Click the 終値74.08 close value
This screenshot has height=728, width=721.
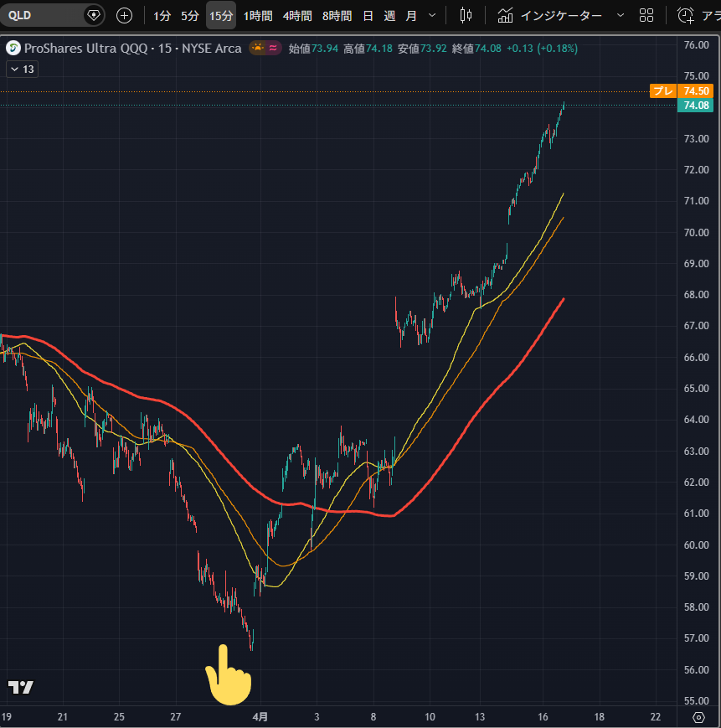(x=476, y=49)
